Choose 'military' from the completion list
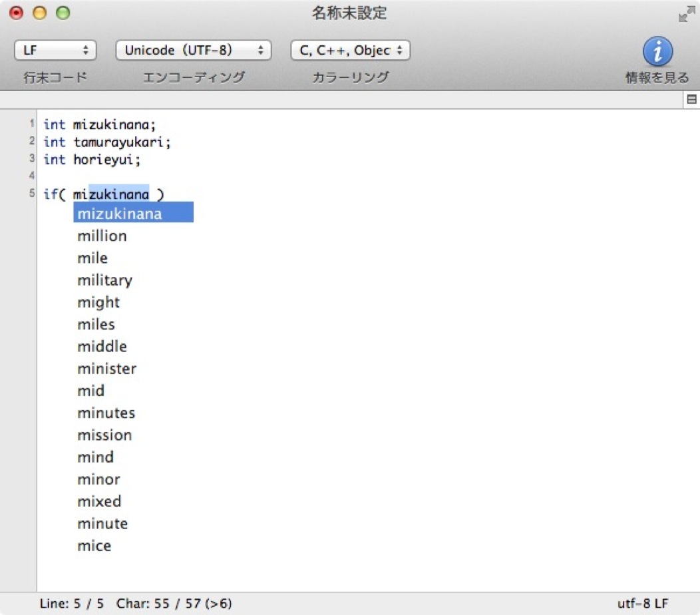 (x=105, y=280)
